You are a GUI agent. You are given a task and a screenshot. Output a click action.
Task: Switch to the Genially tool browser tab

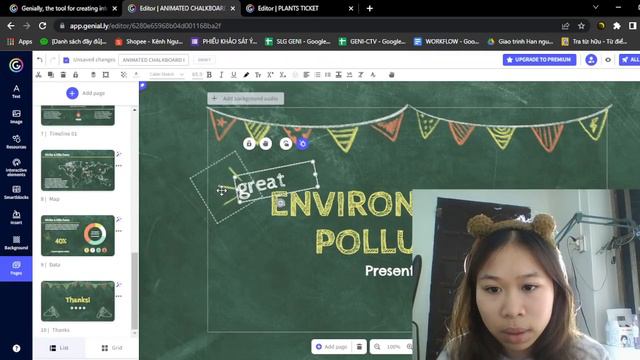[64, 8]
